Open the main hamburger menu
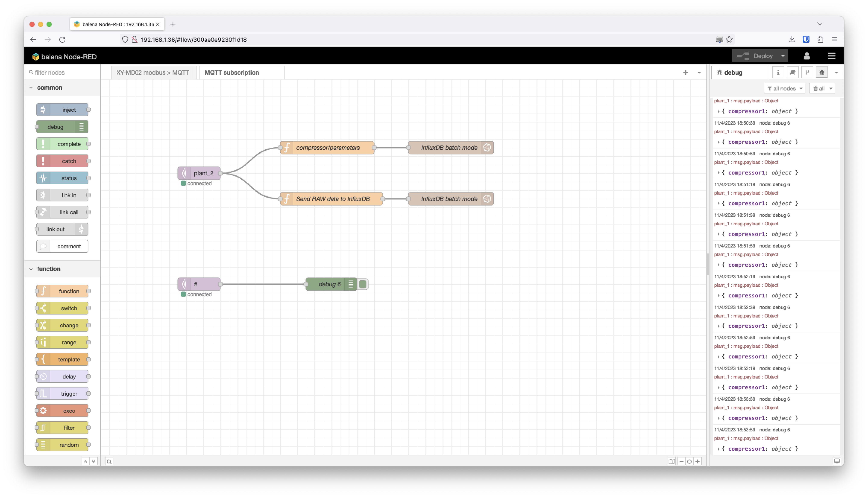 [x=832, y=56]
